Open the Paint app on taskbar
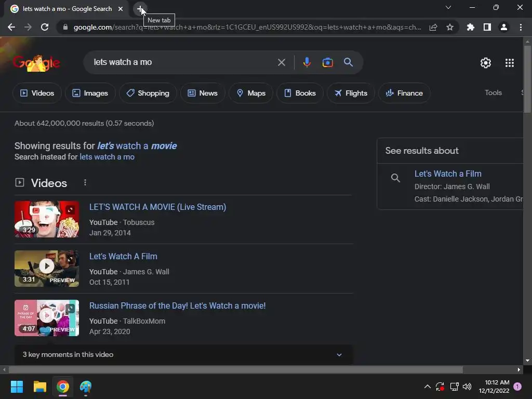The height and width of the screenshot is (399, 532). (x=86, y=387)
